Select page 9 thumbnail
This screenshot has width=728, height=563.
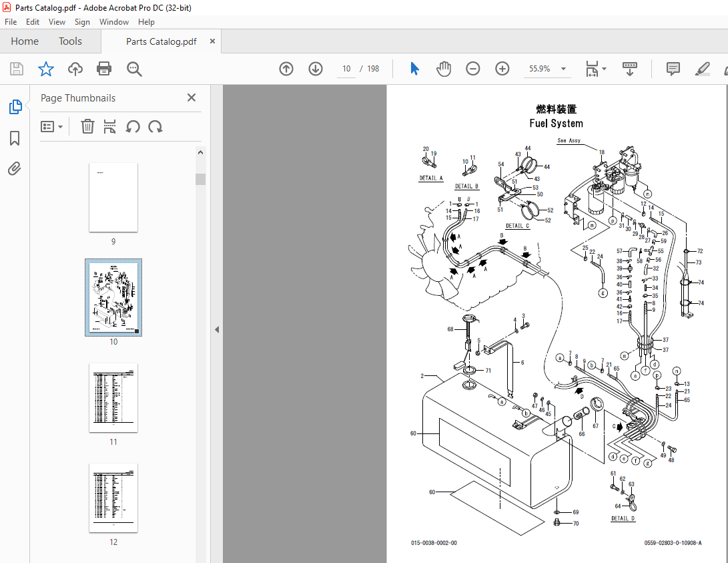[113, 198]
